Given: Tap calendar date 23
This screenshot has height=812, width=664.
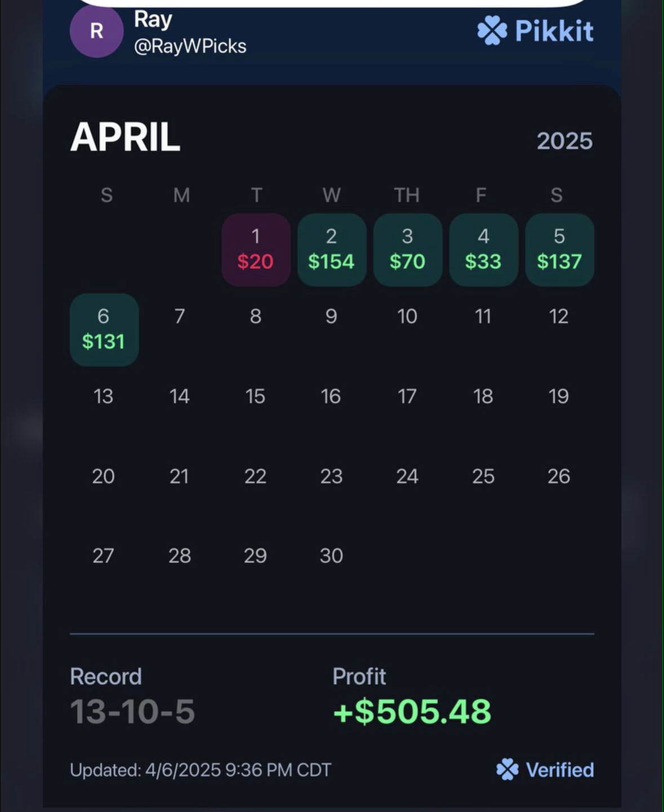Looking at the screenshot, I should tap(331, 477).
